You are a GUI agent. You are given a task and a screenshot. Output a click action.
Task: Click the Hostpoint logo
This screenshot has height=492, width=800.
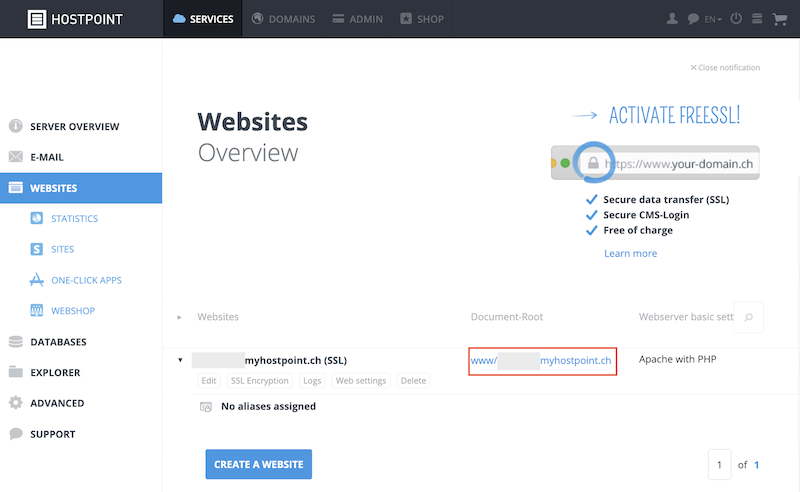point(75,19)
